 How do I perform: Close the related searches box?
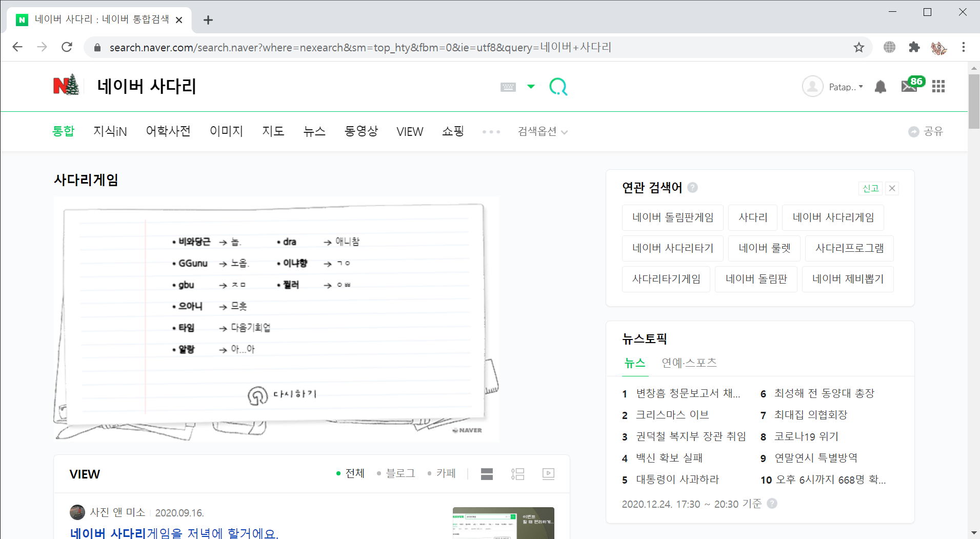pos(892,188)
